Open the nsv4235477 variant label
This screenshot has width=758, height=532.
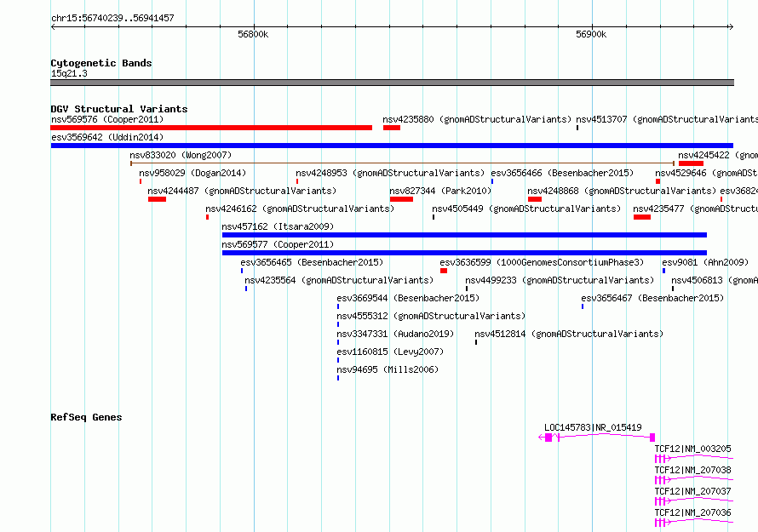pos(695,209)
